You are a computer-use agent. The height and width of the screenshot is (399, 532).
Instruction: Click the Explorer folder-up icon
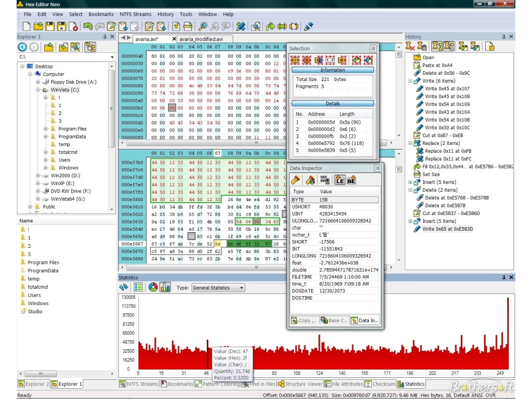point(48,47)
